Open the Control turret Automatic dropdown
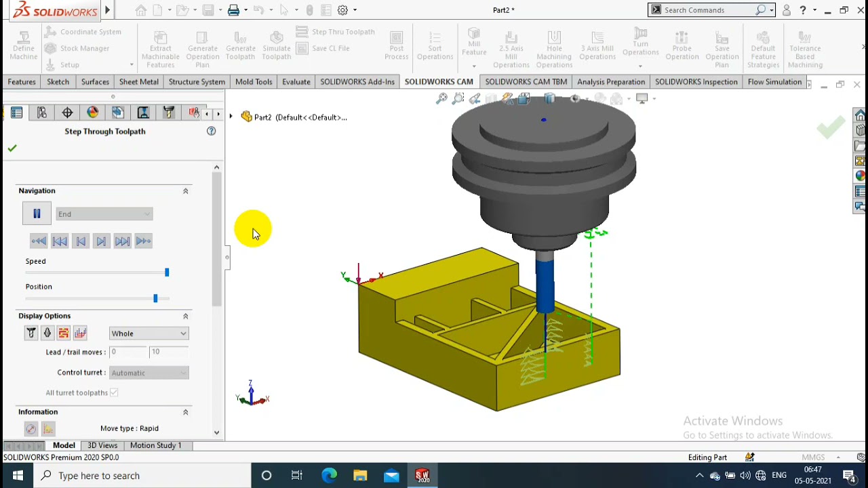This screenshot has height=488, width=868. point(149,373)
